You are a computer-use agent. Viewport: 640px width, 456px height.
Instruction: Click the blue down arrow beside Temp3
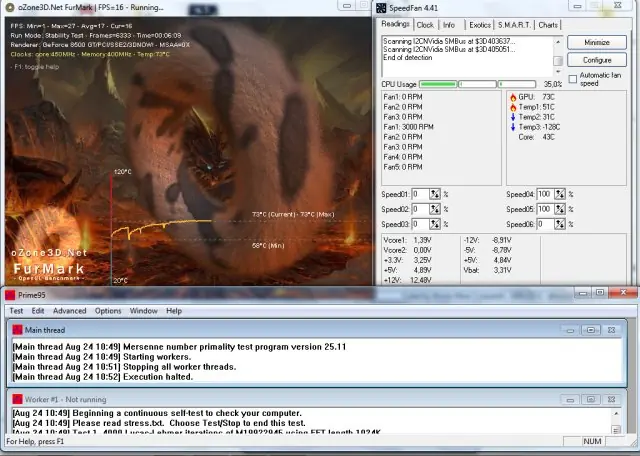click(513, 127)
